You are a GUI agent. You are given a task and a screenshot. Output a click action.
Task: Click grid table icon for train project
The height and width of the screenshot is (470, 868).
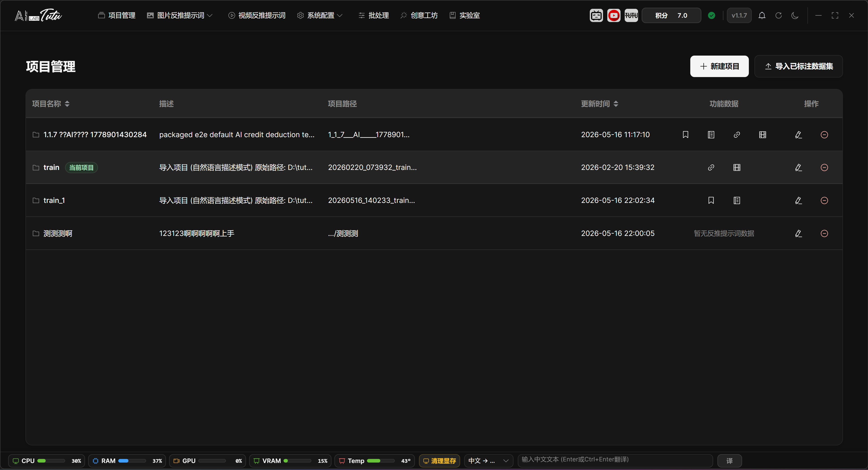coord(737,167)
